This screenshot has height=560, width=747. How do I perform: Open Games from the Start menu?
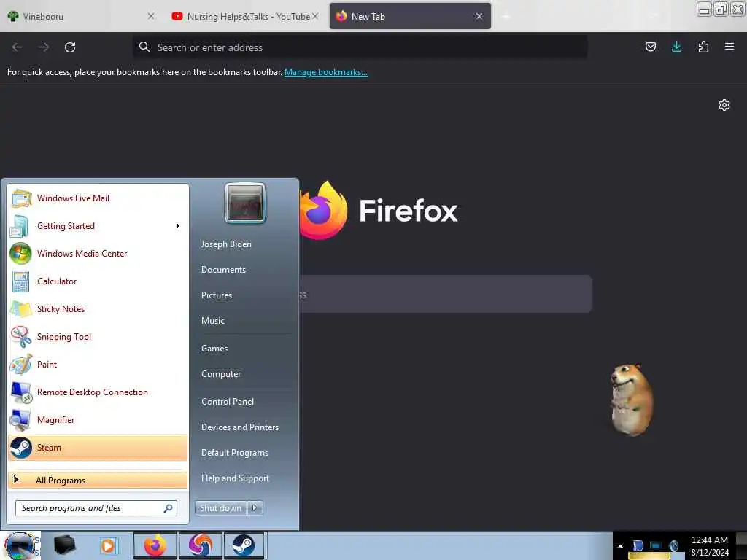(214, 349)
